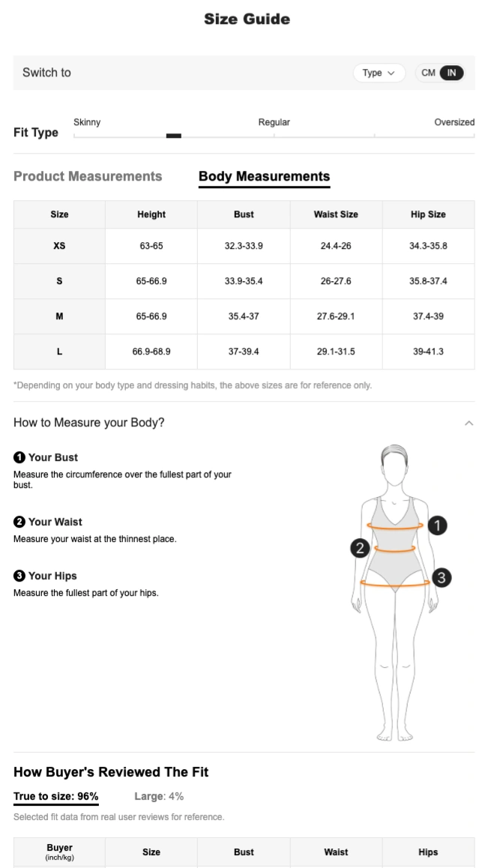
Task: Switch units to CM
Action: point(428,73)
